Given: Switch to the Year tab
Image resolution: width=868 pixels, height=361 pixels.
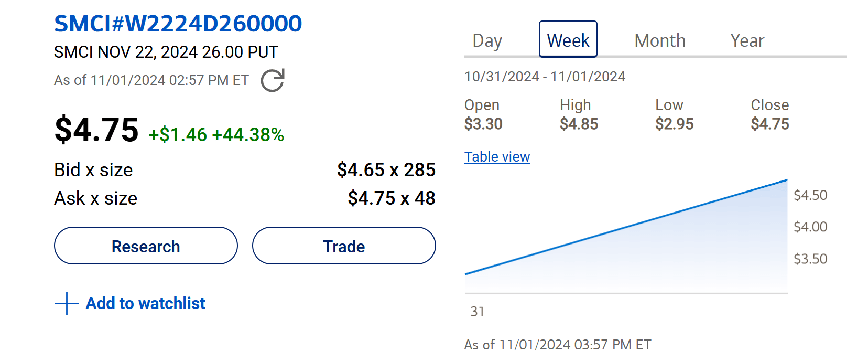Looking at the screenshot, I should 747,40.
